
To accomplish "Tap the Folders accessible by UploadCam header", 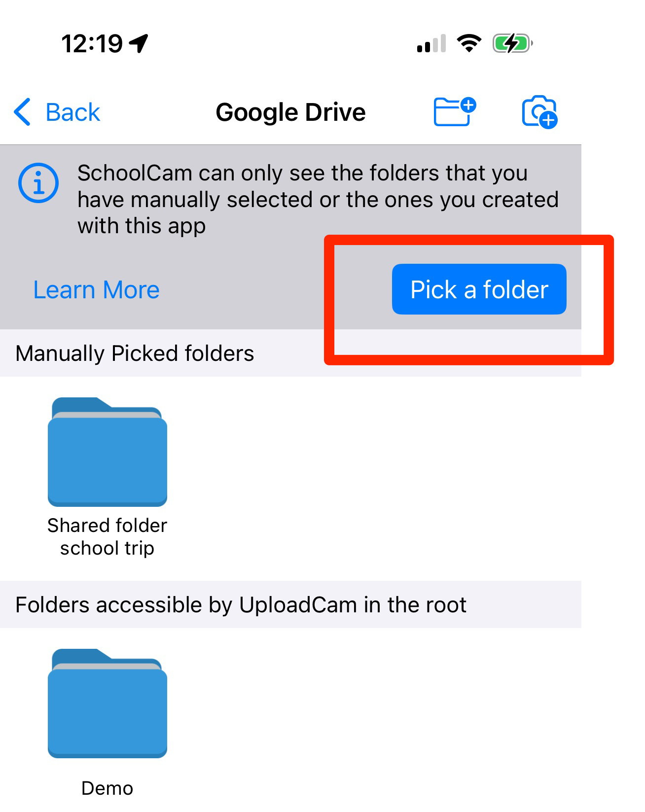I will pyautogui.click(x=241, y=605).
